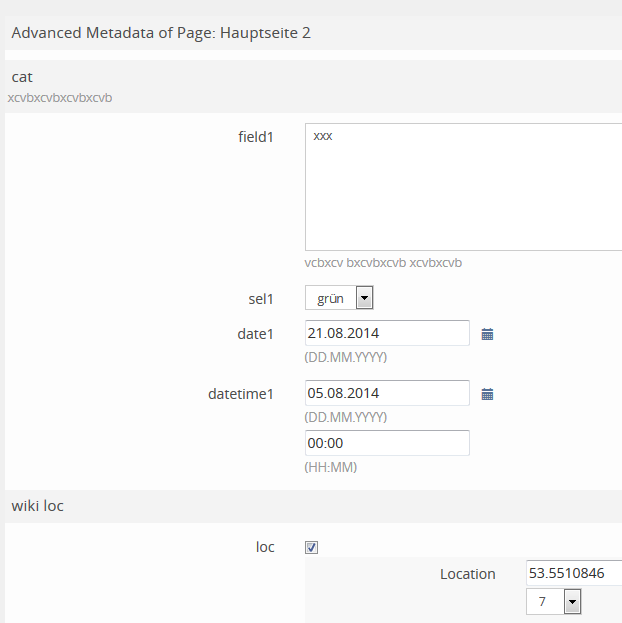Click the Location field showing 53.5510846
This screenshot has width=622, height=623.
(x=574, y=573)
